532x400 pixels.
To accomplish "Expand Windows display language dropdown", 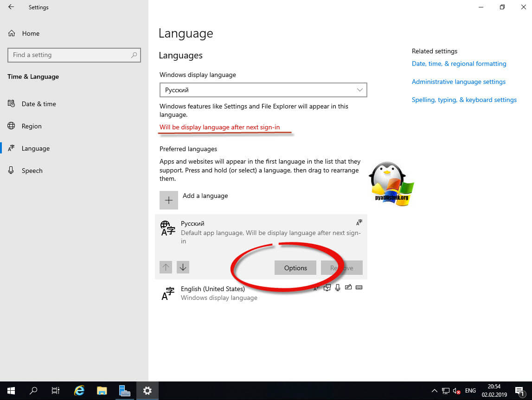I will click(x=263, y=90).
